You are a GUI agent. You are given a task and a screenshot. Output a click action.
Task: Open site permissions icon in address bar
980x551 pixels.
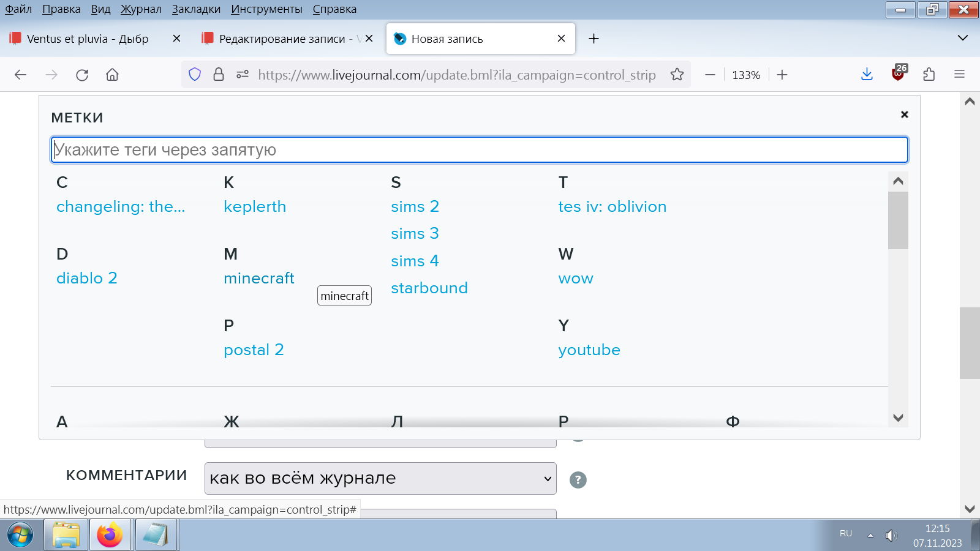[x=243, y=75]
